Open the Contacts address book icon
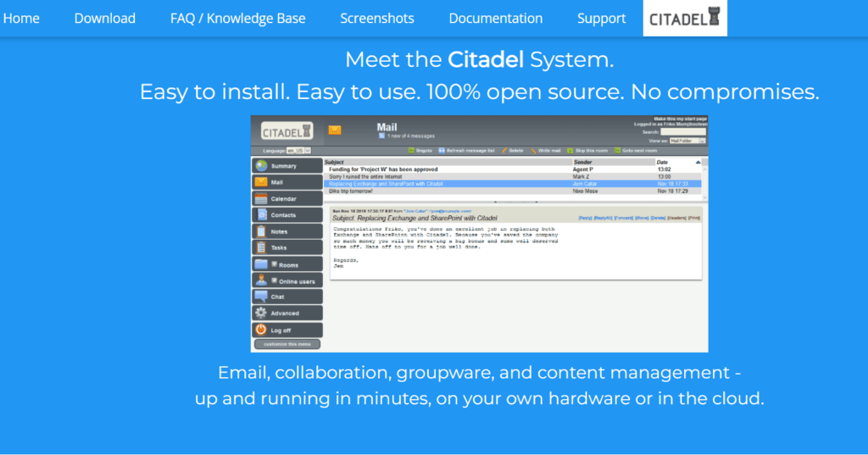 261,214
